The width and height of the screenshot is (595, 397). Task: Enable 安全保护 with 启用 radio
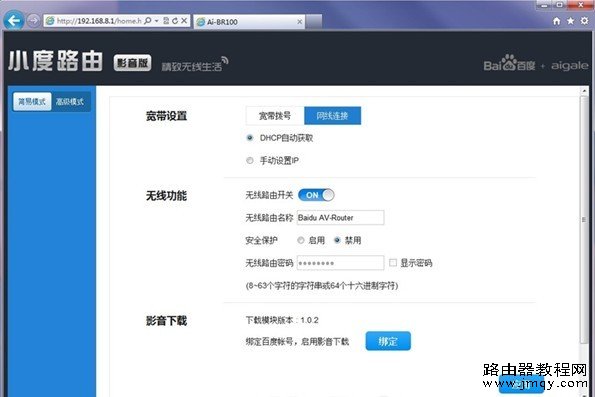[301, 240]
